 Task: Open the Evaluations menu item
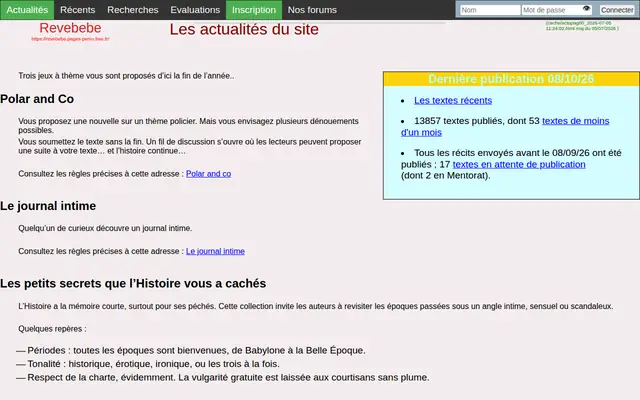(195, 10)
